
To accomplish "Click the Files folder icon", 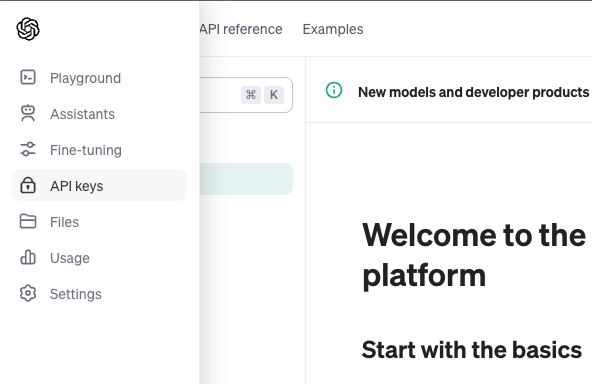I will click(28, 221).
